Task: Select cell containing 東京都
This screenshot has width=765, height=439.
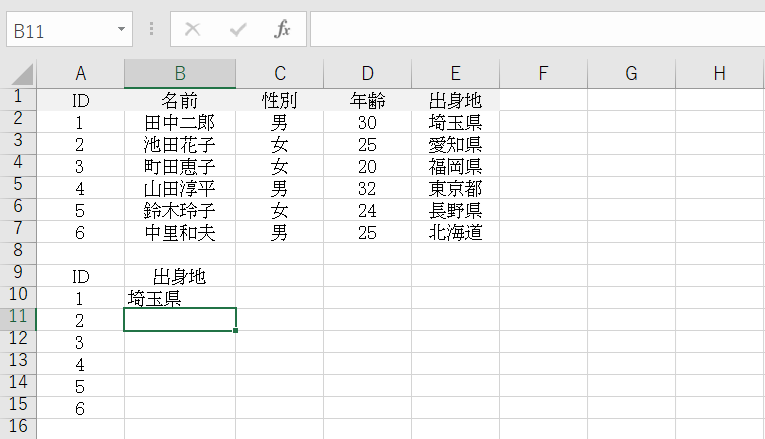Action: 455,188
